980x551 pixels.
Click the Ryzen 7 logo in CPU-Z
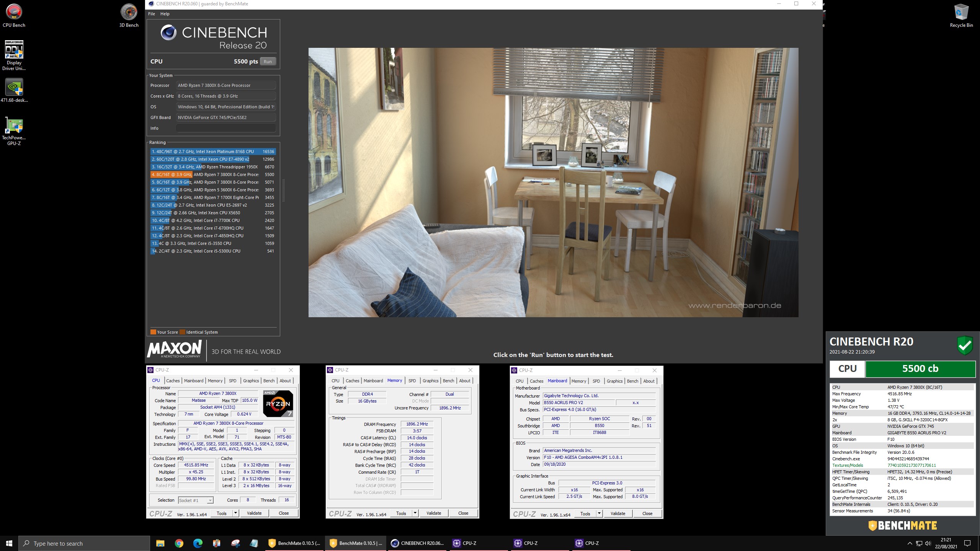tap(278, 404)
